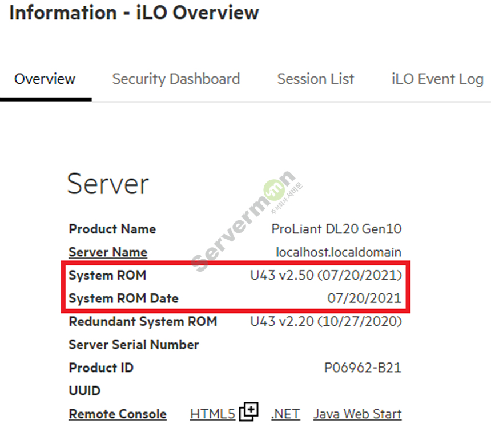The image size is (491, 448).
Task: Click the Server Name link
Action: [x=108, y=252]
